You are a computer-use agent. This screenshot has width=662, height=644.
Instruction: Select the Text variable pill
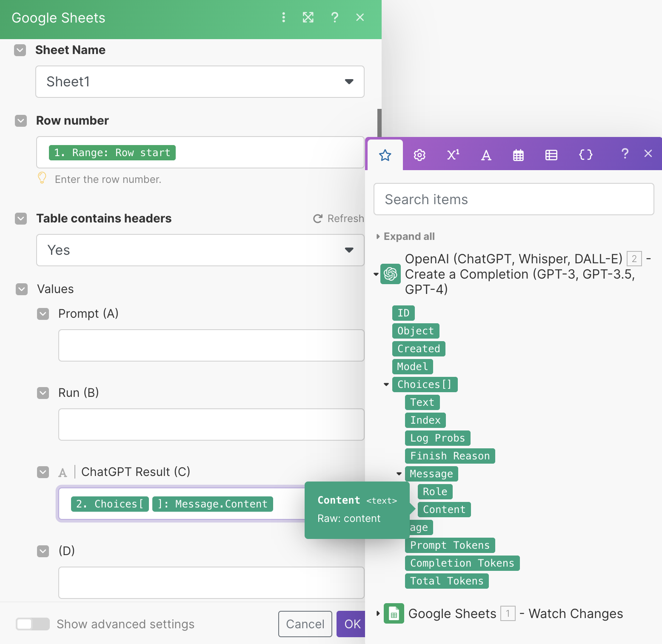422,402
